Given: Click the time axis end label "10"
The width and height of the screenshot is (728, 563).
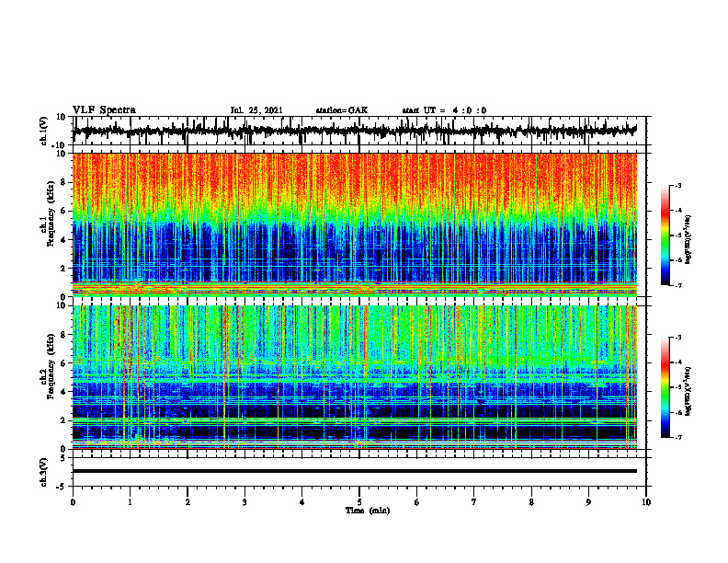Looking at the screenshot, I should pyautogui.click(x=646, y=502).
